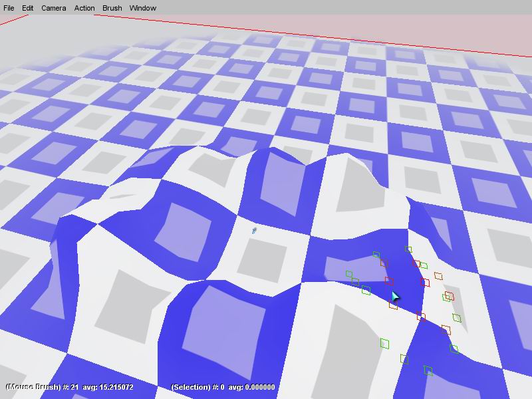Click the small figure marker on the terrain
The height and width of the screenshot is (399, 532).
[x=254, y=230]
